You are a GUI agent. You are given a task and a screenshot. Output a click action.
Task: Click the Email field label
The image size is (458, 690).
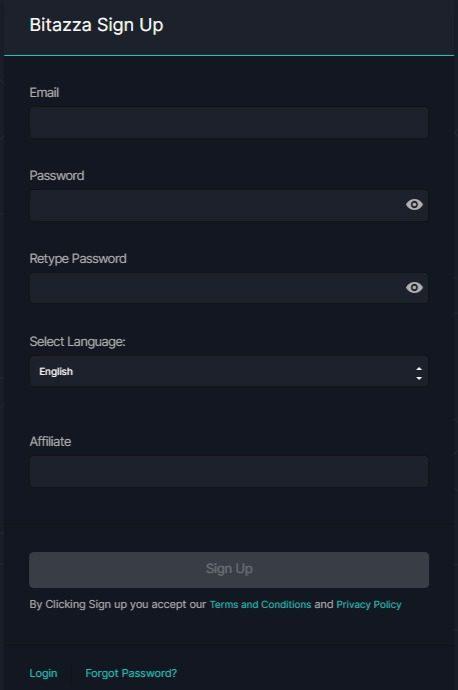[x=44, y=92]
